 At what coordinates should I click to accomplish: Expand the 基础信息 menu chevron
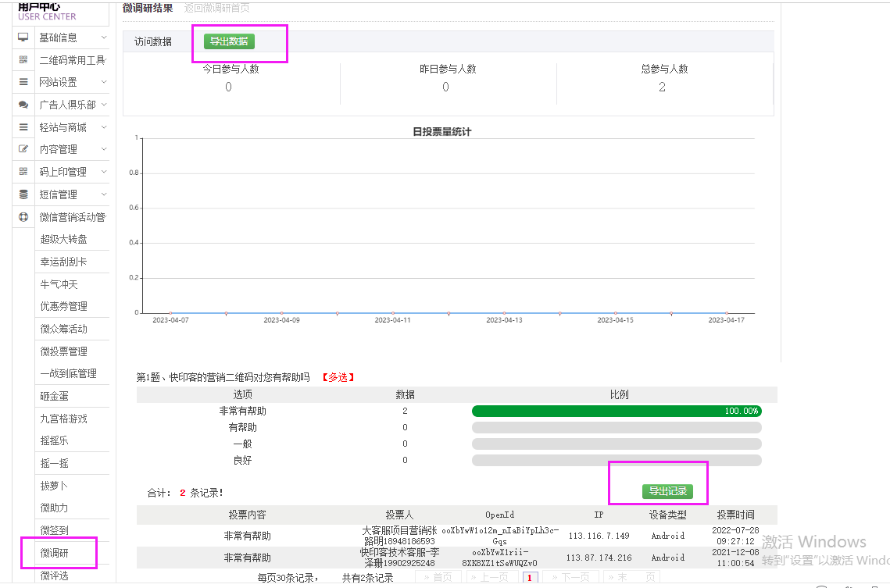pyautogui.click(x=104, y=37)
